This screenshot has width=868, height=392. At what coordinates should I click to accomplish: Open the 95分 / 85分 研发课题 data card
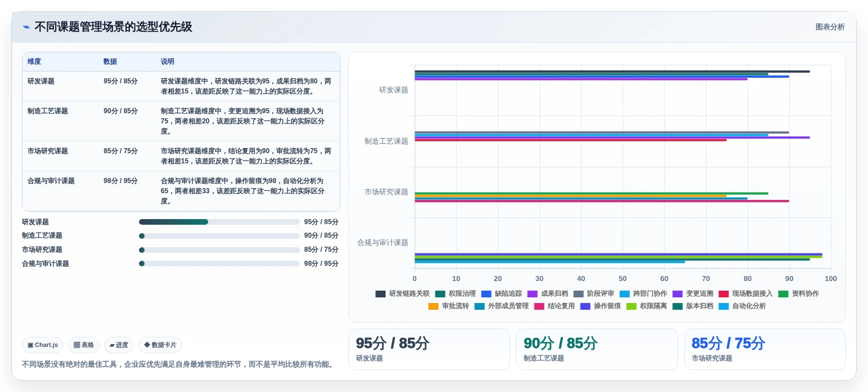[429, 349]
